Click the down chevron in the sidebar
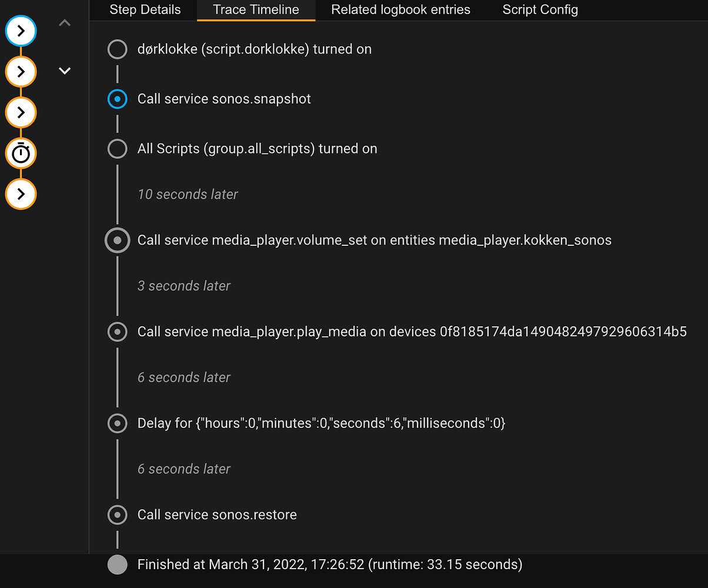708x588 pixels. click(x=65, y=71)
